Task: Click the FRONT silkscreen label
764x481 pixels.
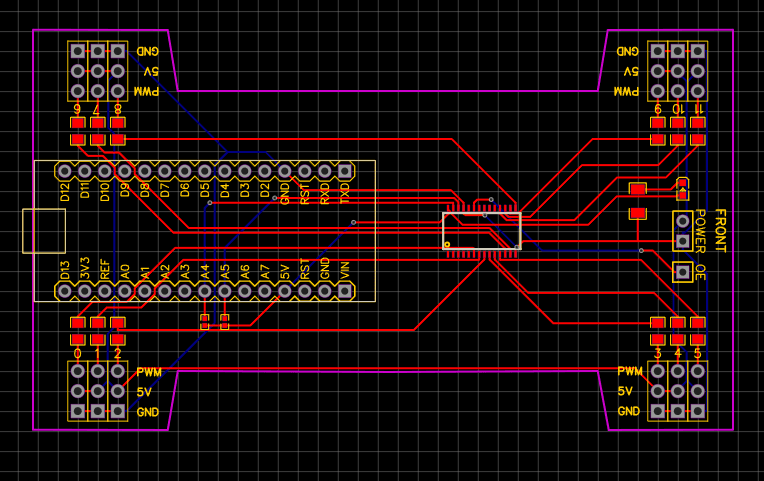Action: pos(721,231)
